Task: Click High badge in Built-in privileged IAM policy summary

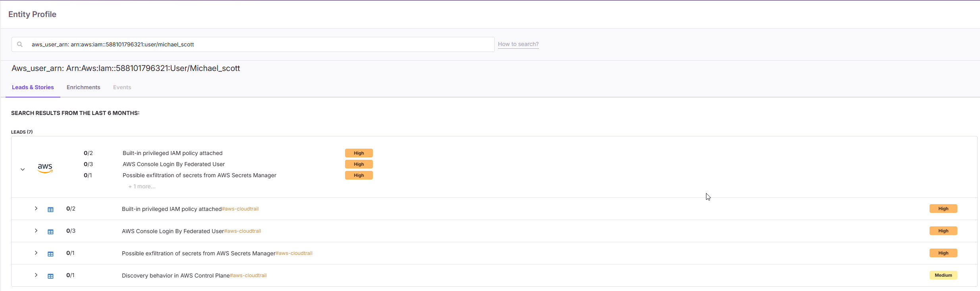Action: click(359, 153)
